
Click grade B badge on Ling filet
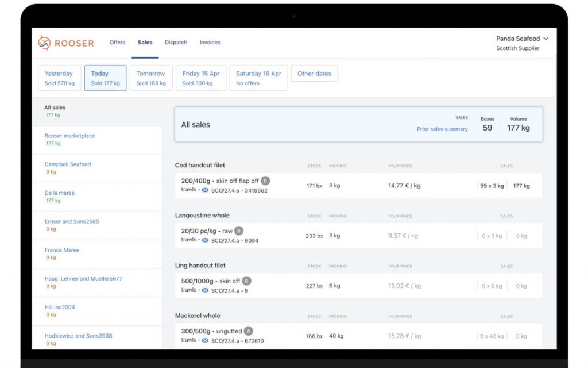pos(246,281)
